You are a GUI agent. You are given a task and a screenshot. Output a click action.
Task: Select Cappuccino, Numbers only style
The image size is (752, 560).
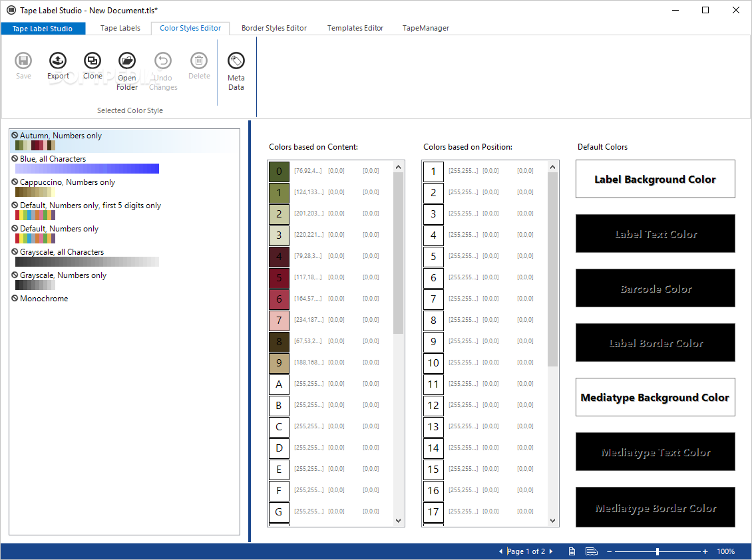[124, 188]
